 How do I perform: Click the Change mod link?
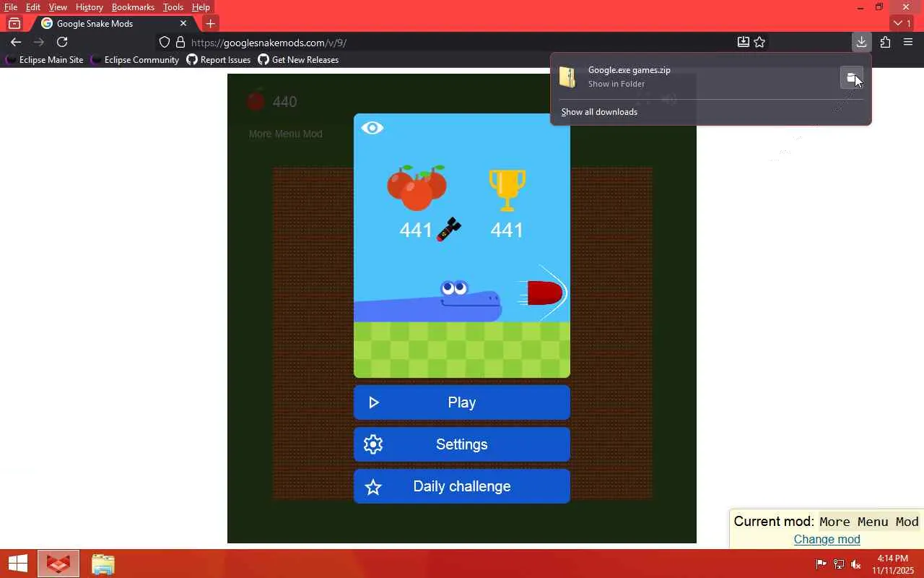(827, 539)
